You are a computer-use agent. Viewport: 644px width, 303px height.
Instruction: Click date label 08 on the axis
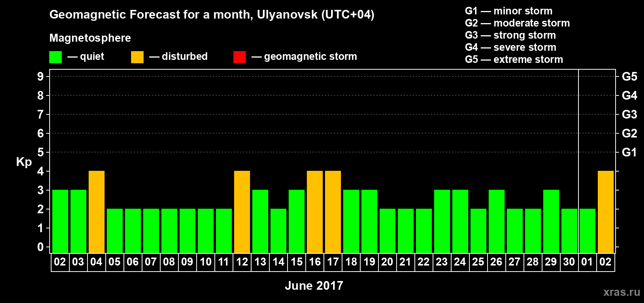click(169, 262)
